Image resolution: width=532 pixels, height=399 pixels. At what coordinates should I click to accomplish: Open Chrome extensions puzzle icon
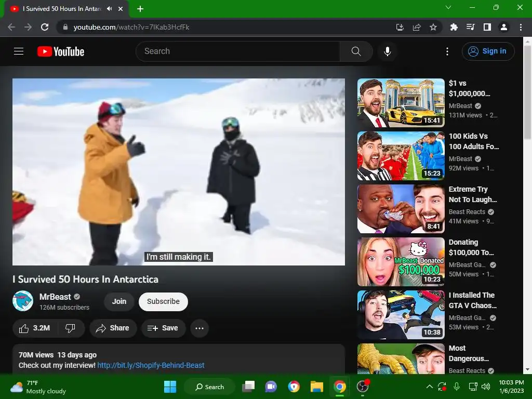click(454, 27)
